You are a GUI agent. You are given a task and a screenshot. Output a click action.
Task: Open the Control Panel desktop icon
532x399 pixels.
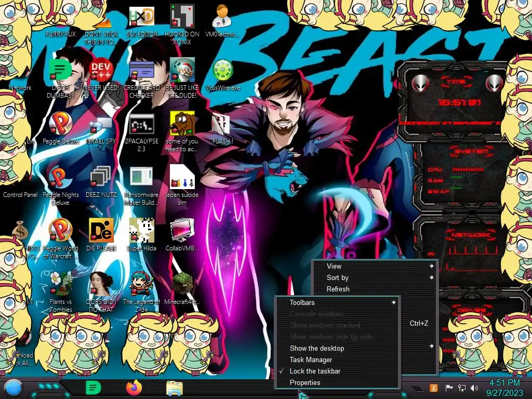tap(20, 195)
